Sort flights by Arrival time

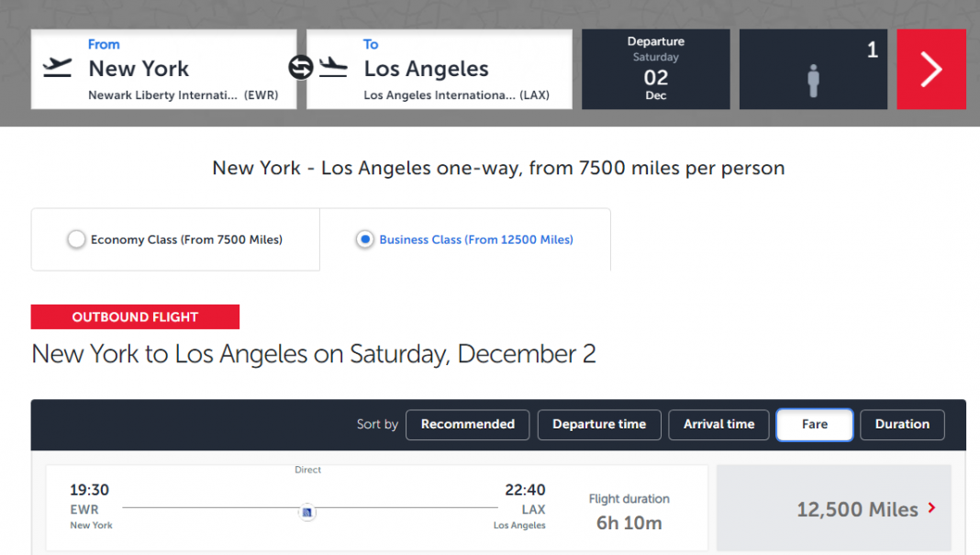coord(718,424)
